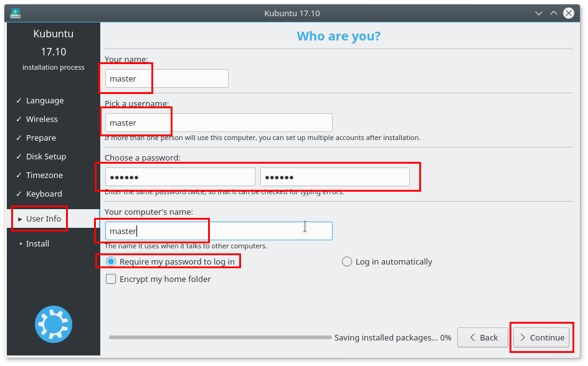This screenshot has width=588, height=366.
Task: Click the Back button
Action: point(483,337)
